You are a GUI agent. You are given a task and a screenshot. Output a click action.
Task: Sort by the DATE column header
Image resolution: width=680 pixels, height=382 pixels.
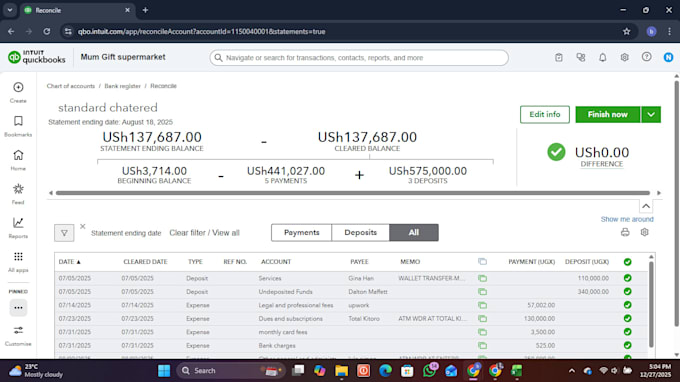[x=69, y=261]
